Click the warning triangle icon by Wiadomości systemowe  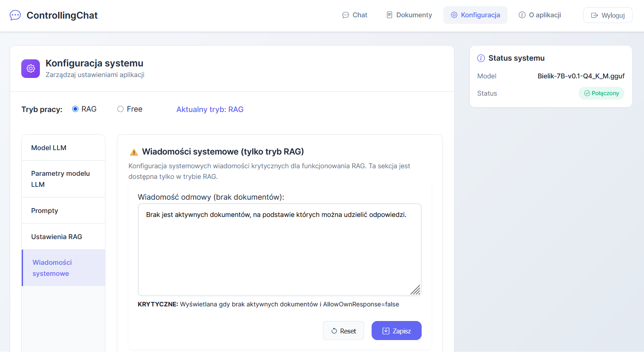click(134, 152)
